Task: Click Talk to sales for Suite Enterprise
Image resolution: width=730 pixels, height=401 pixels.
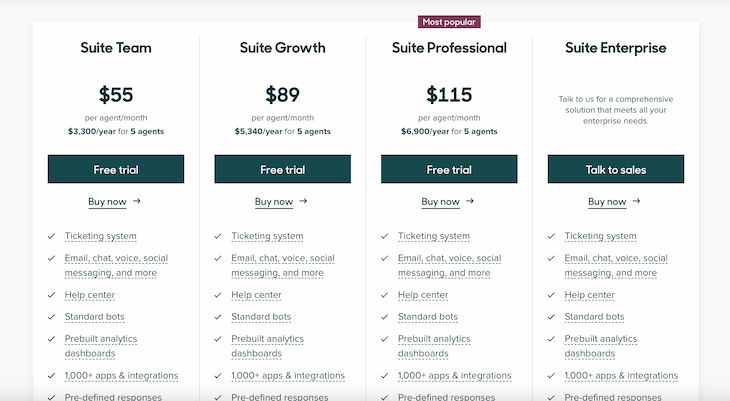Action: coord(616,169)
